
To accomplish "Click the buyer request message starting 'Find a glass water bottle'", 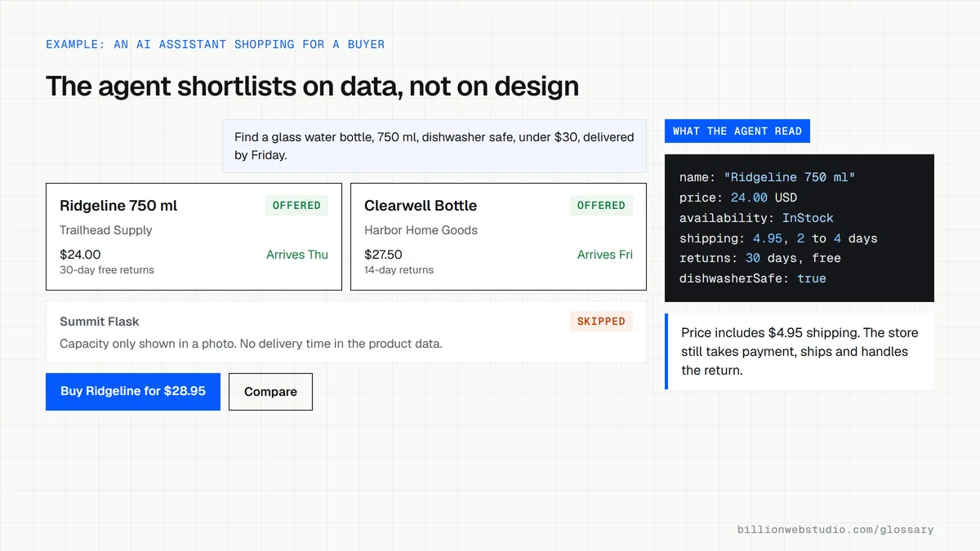I will [x=434, y=146].
